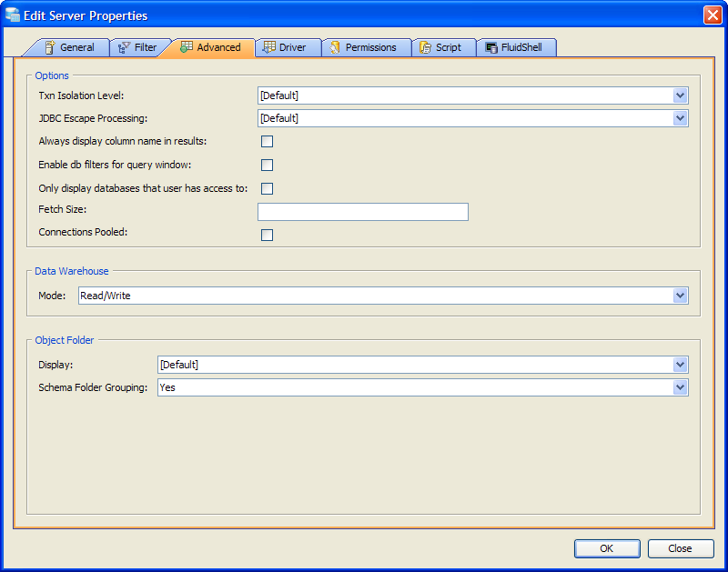Open the FluidShell tab
This screenshot has width=728, height=572.
click(x=517, y=47)
